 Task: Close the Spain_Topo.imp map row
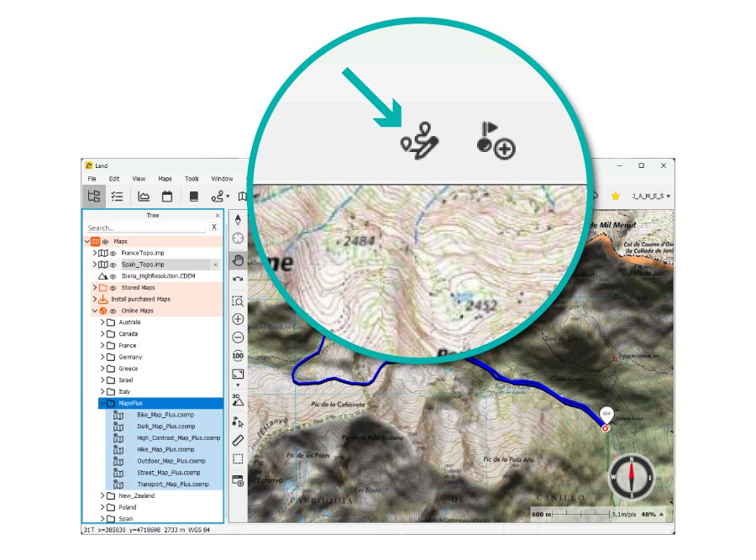[215, 264]
